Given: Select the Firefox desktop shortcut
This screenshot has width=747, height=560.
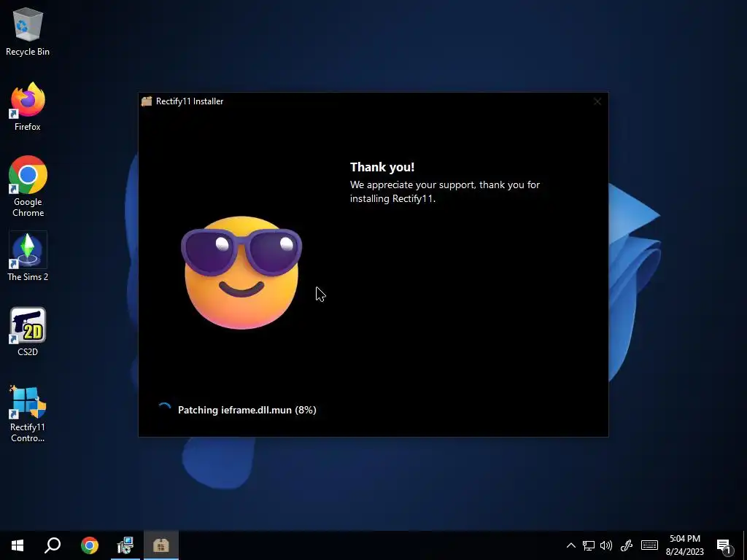Looking at the screenshot, I should [x=28, y=106].
